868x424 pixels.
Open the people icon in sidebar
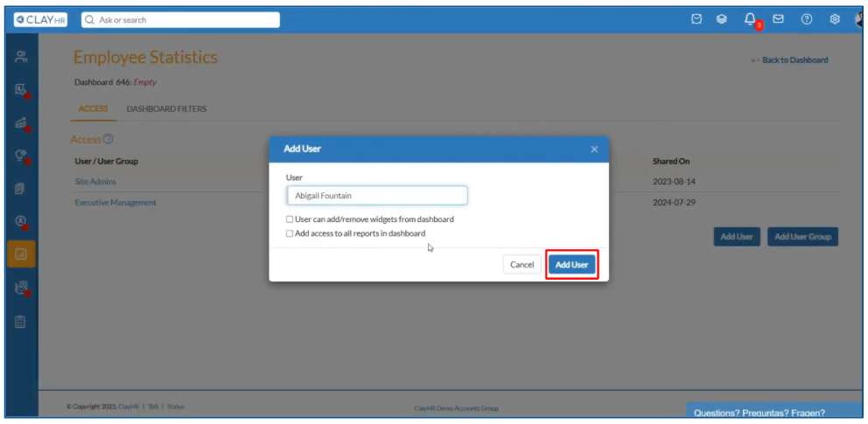pyautogui.click(x=21, y=56)
